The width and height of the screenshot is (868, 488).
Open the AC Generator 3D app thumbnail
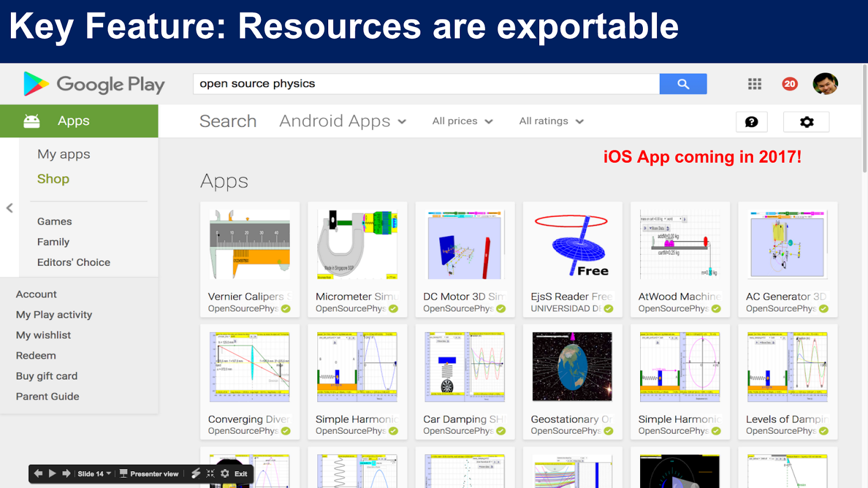pos(788,245)
